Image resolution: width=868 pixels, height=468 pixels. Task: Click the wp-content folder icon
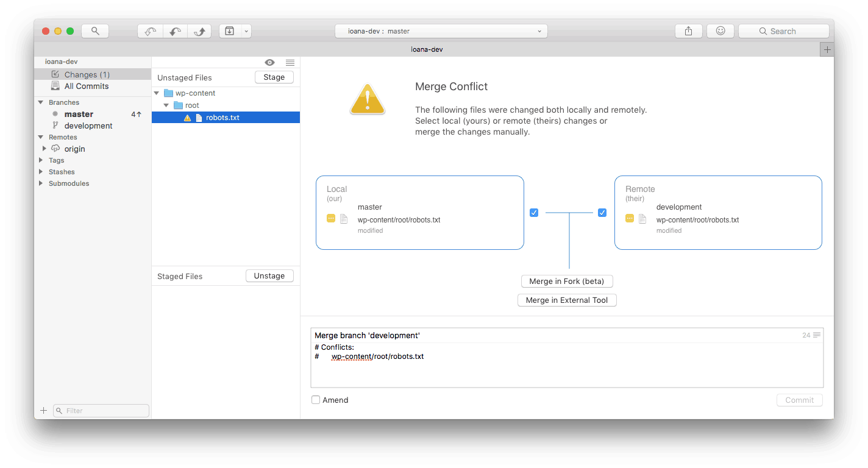click(169, 93)
